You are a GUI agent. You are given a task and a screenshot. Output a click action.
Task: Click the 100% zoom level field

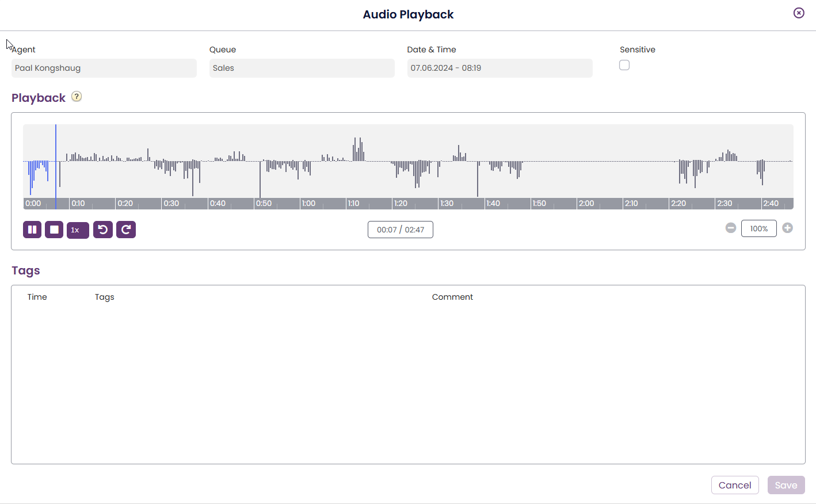tap(759, 228)
